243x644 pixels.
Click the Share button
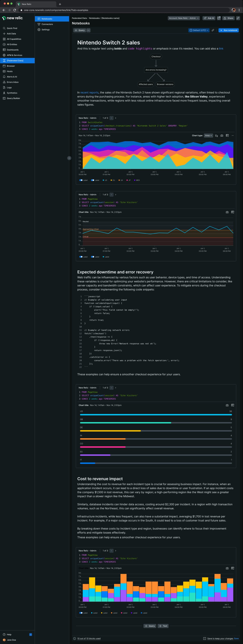(x=228, y=18)
